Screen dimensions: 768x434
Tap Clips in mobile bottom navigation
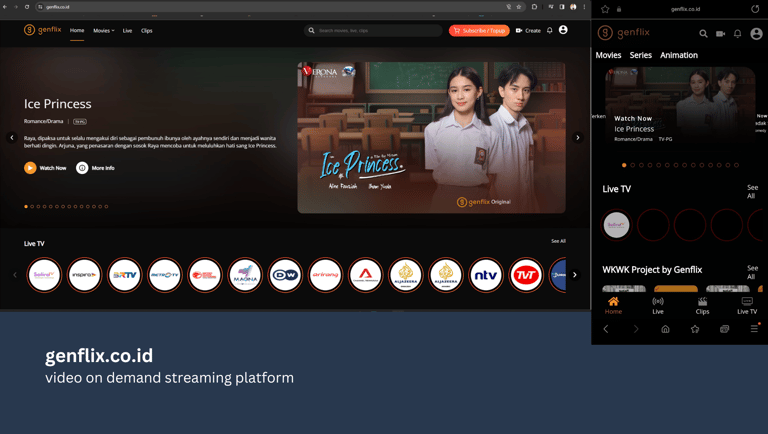point(702,305)
